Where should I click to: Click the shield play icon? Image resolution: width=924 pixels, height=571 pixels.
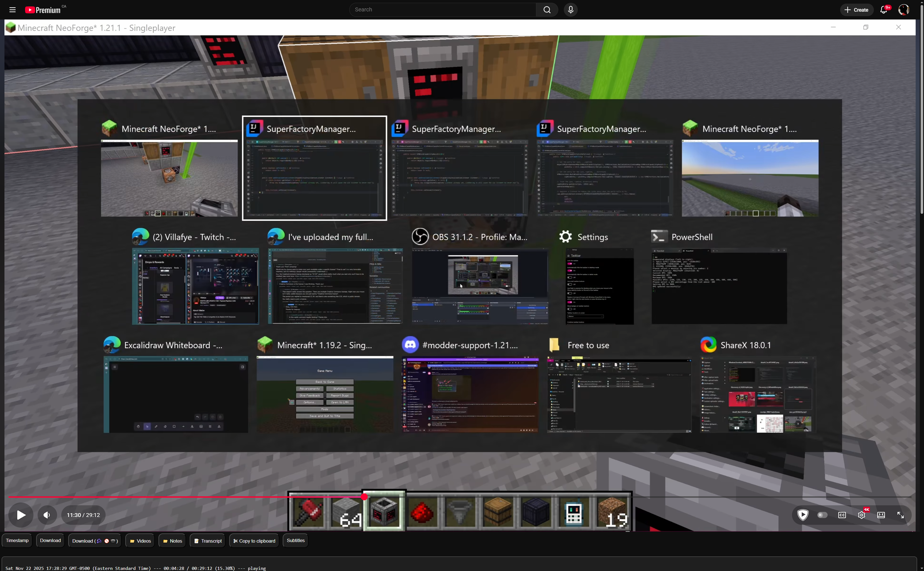803,515
